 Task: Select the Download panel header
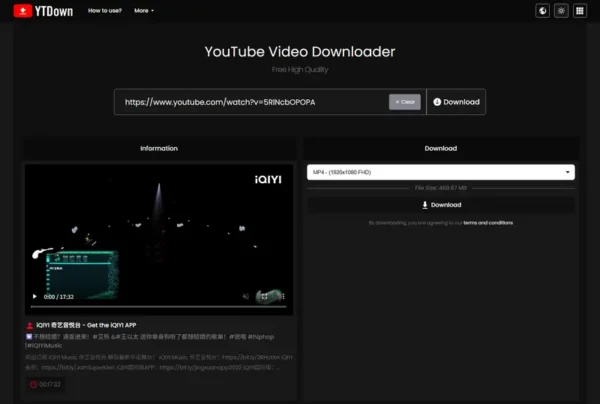click(x=440, y=148)
